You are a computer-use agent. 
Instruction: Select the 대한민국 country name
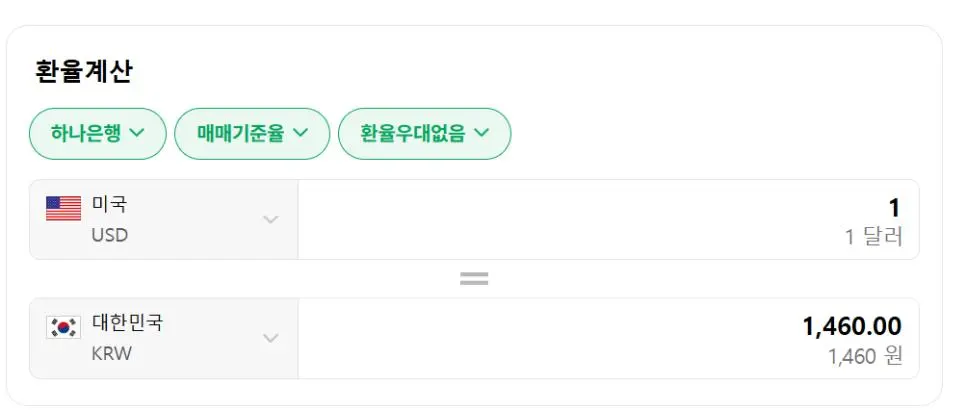coord(127,323)
